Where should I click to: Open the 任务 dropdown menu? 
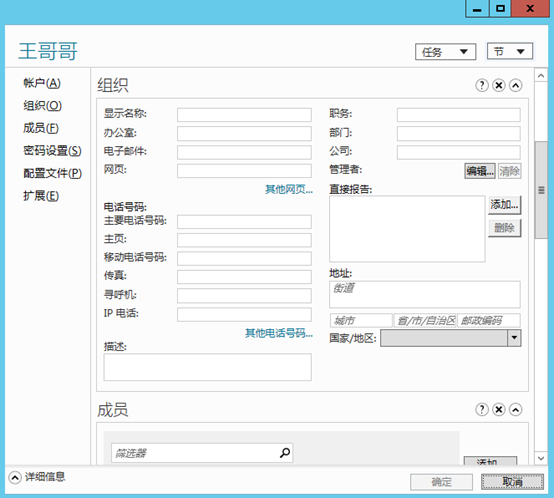(446, 52)
